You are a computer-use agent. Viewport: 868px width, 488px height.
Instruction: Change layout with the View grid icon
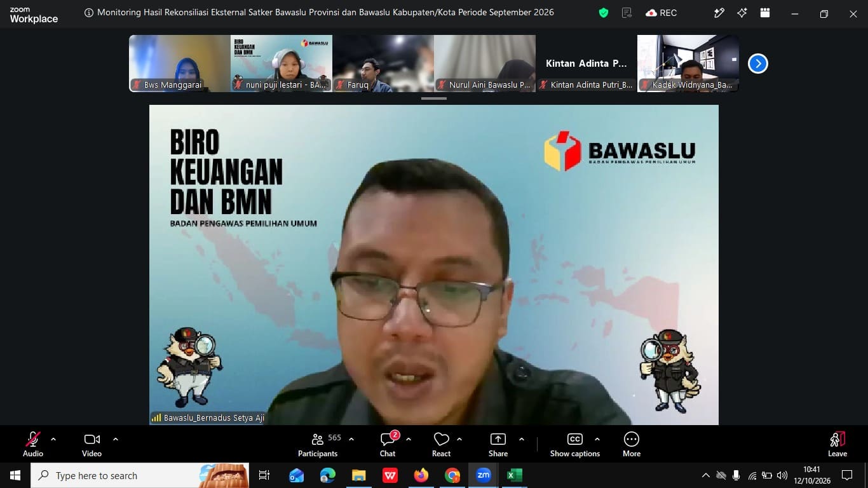(765, 13)
